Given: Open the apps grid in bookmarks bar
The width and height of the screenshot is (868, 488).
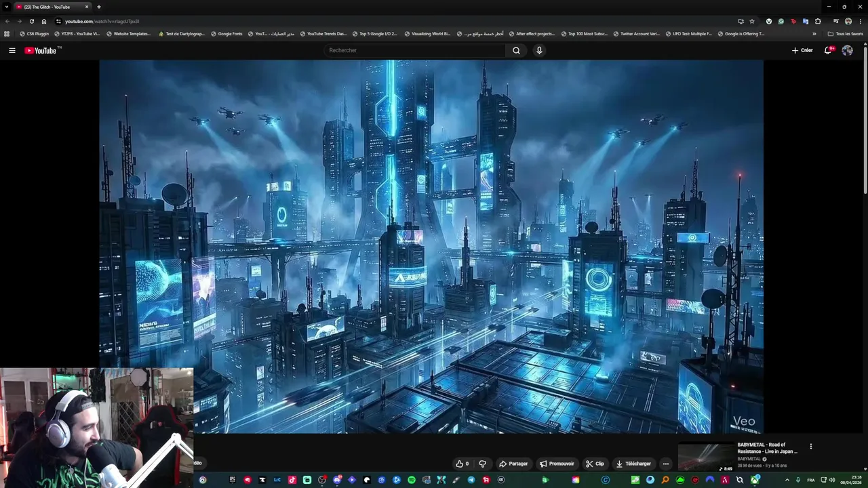Looking at the screenshot, I should [7, 34].
